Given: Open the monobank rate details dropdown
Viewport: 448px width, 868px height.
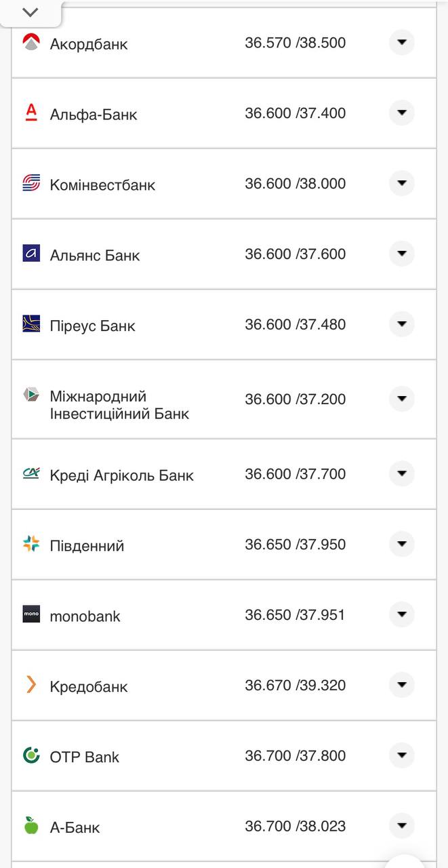Looking at the screenshot, I should (x=401, y=614).
